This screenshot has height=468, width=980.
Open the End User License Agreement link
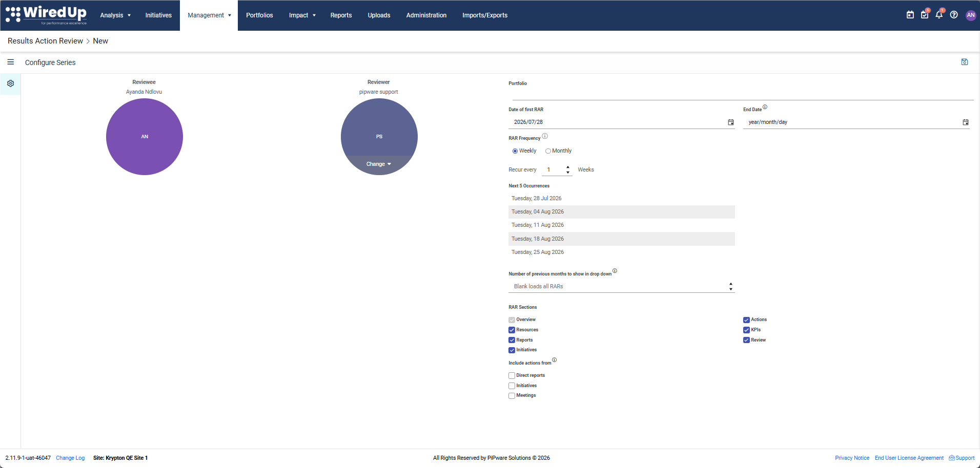click(909, 458)
